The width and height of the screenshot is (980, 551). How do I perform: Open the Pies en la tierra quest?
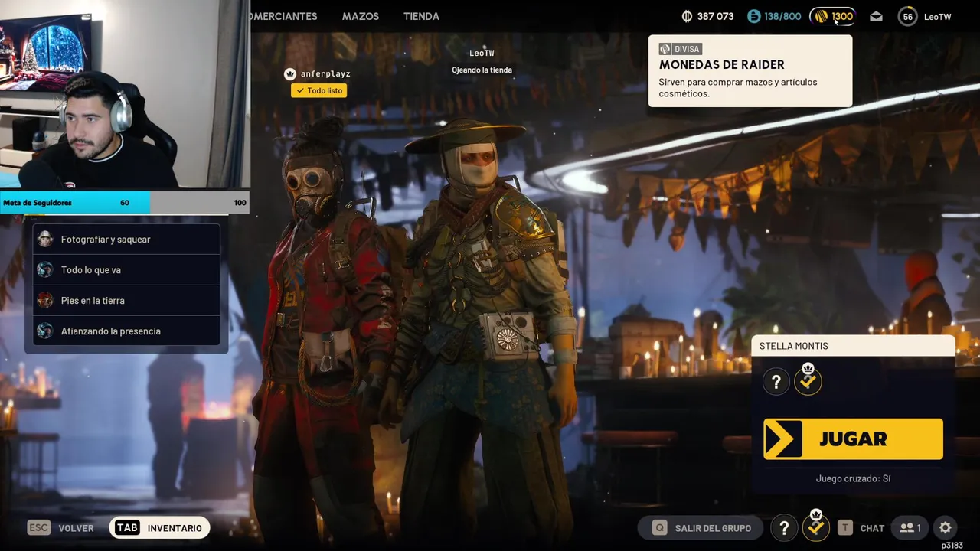click(127, 301)
